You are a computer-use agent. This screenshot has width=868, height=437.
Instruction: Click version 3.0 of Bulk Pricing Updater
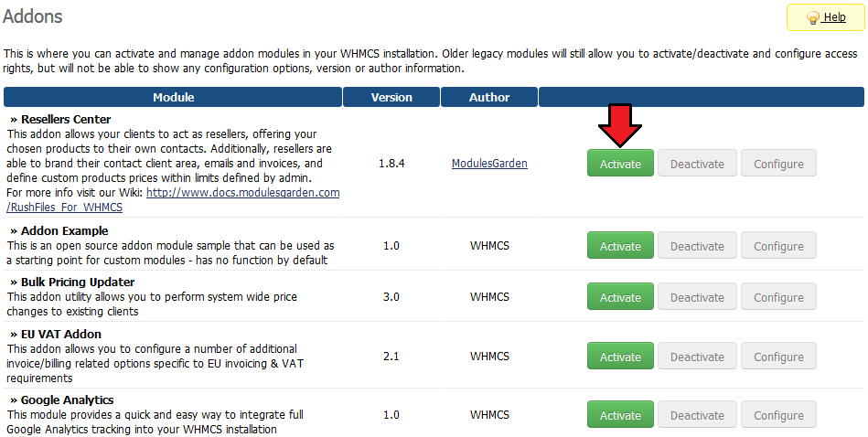click(391, 296)
